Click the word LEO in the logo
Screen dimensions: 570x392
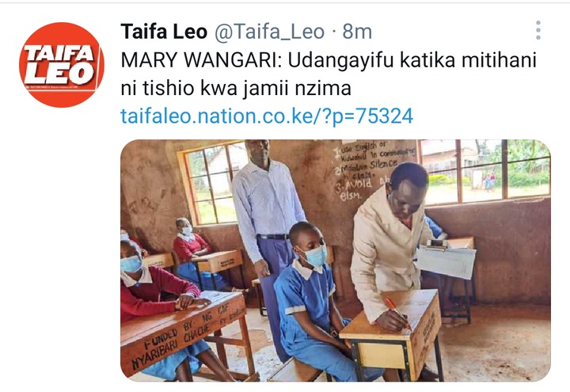[59, 73]
